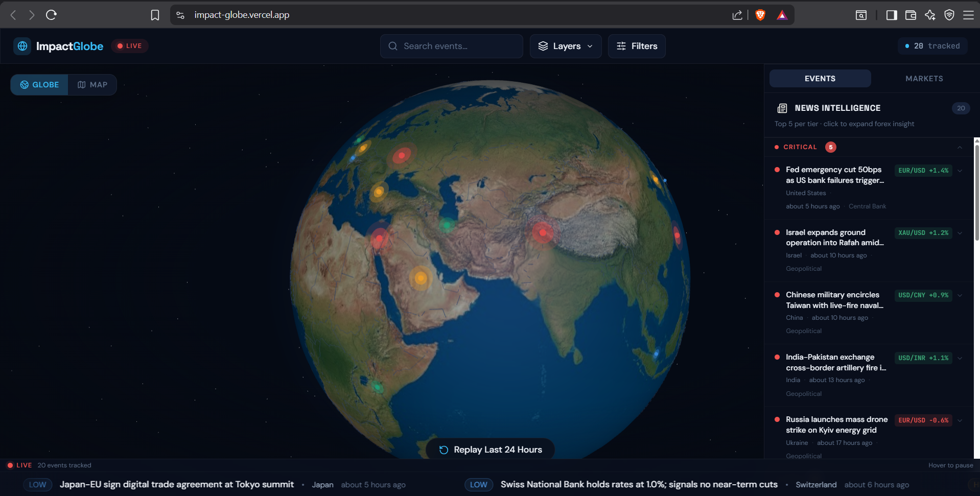Click the LIVE status badge in header
Screen dimensions: 980x496
click(x=130, y=46)
